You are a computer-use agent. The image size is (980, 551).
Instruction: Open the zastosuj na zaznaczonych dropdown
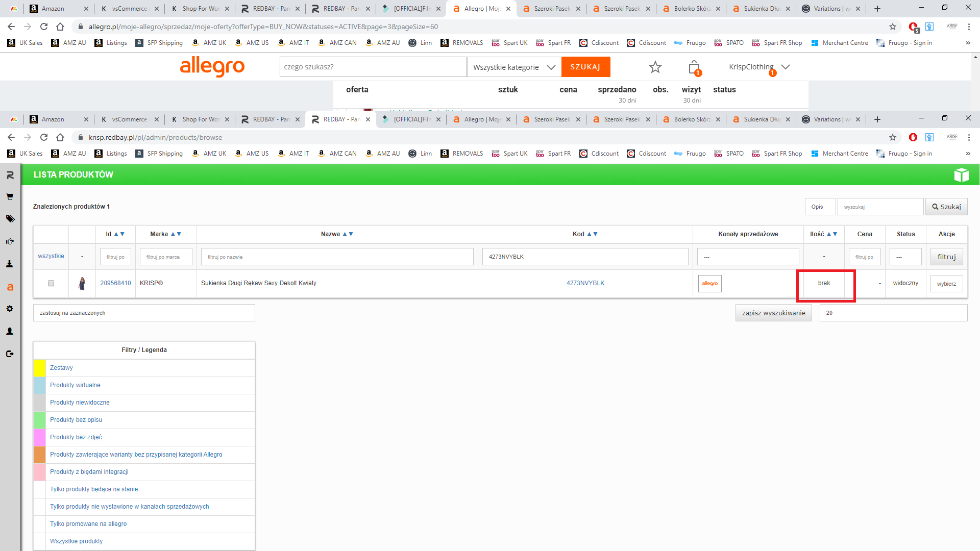pyautogui.click(x=144, y=313)
